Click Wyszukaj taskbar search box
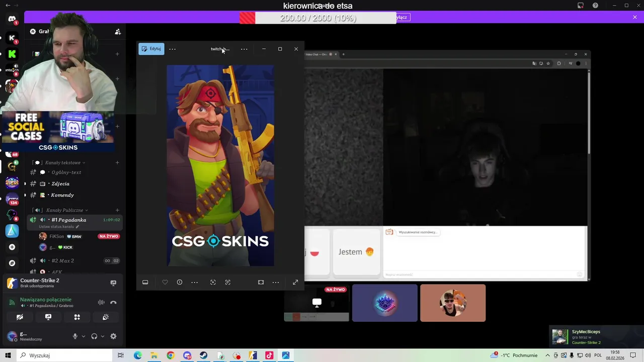Viewport: 644px width, 362px height. [x=64, y=355]
